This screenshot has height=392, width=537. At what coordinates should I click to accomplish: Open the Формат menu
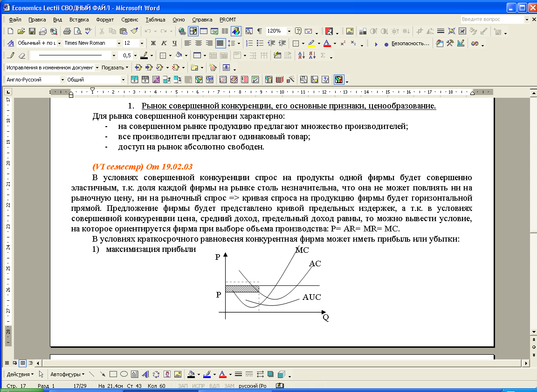pos(105,20)
